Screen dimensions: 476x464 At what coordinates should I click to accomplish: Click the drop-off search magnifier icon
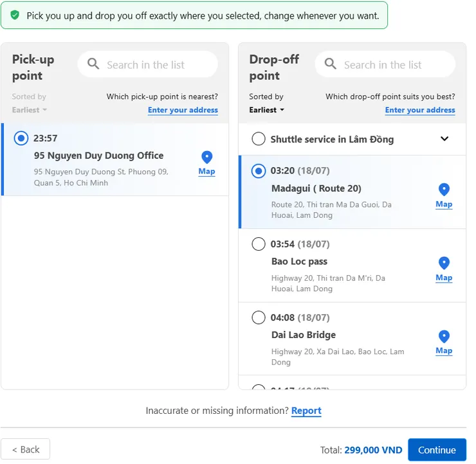331,64
